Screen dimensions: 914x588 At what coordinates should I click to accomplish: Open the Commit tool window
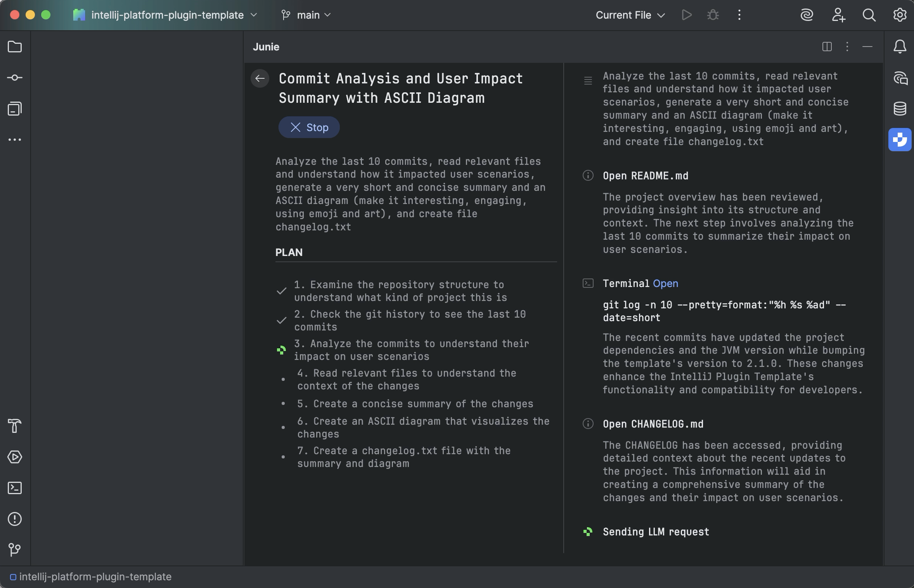(15, 78)
